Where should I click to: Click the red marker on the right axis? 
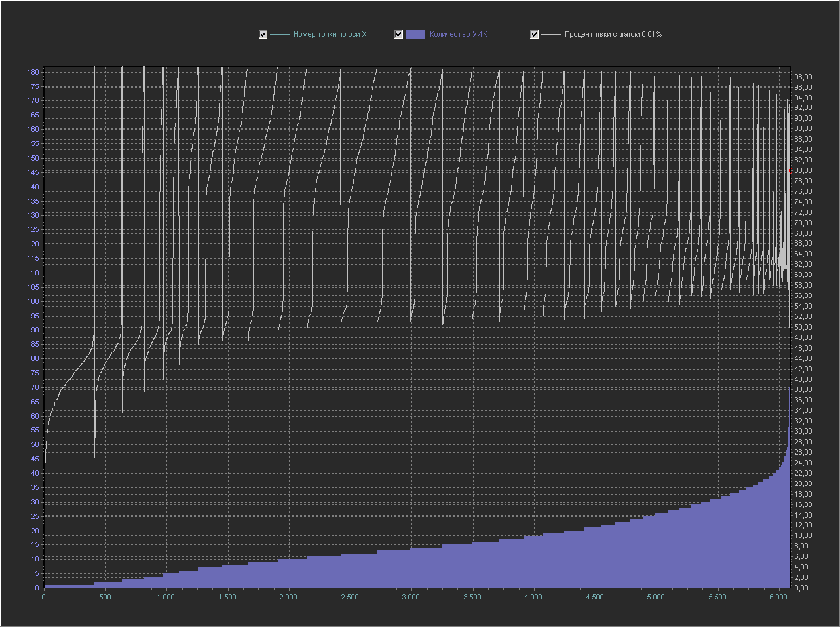click(x=790, y=171)
